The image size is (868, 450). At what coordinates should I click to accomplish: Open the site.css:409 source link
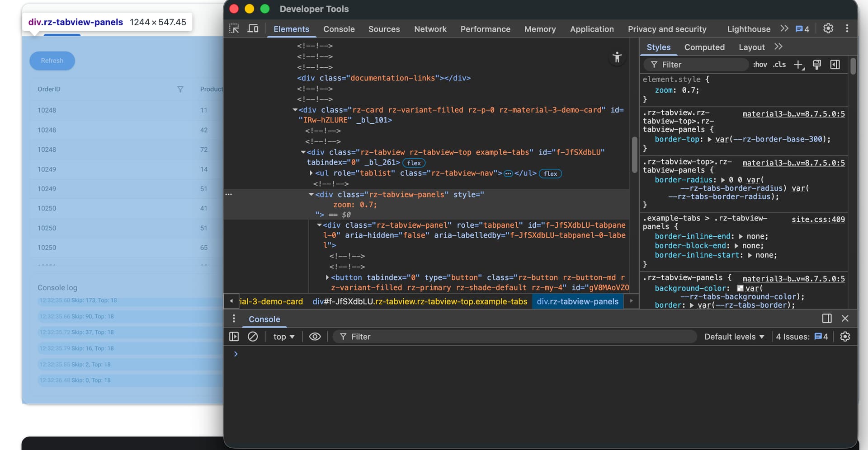point(818,219)
